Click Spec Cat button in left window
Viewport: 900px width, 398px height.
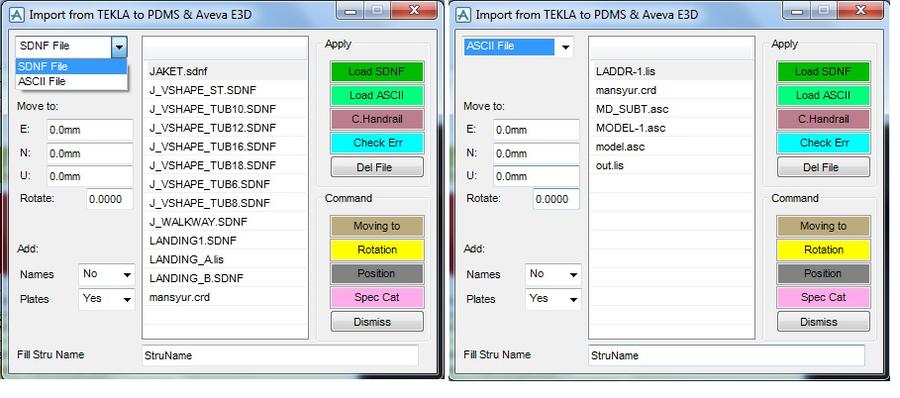click(377, 297)
